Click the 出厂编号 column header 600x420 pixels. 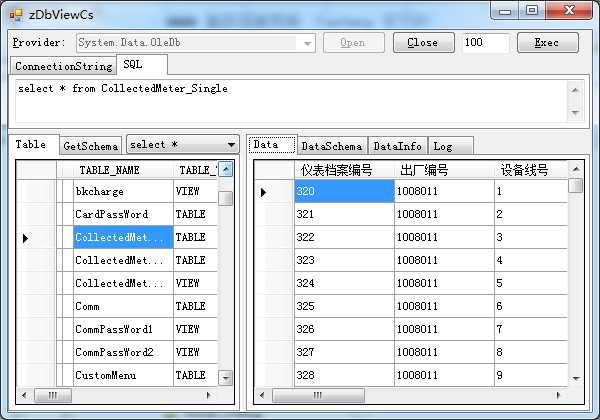point(444,170)
